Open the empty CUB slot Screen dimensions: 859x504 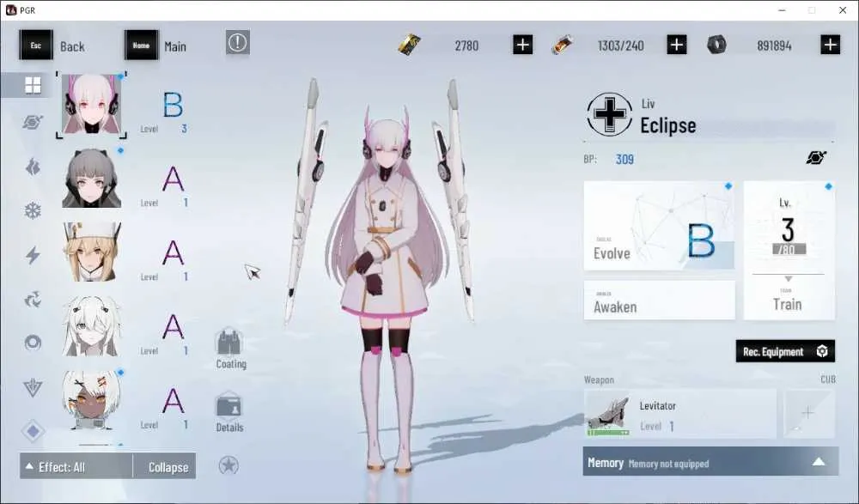pyautogui.click(x=809, y=414)
